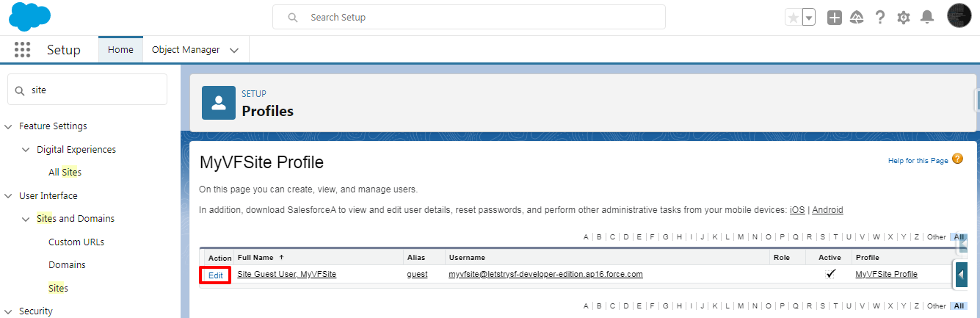Open the help question mark icon
Viewport: 980px width, 318px height.
click(x=880, y=18)
